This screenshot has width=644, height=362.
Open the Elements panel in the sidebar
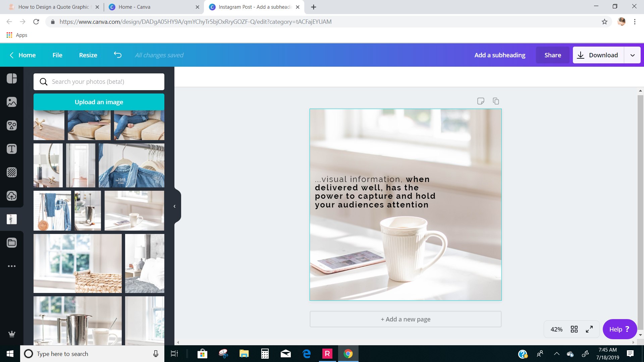point(12,125)
